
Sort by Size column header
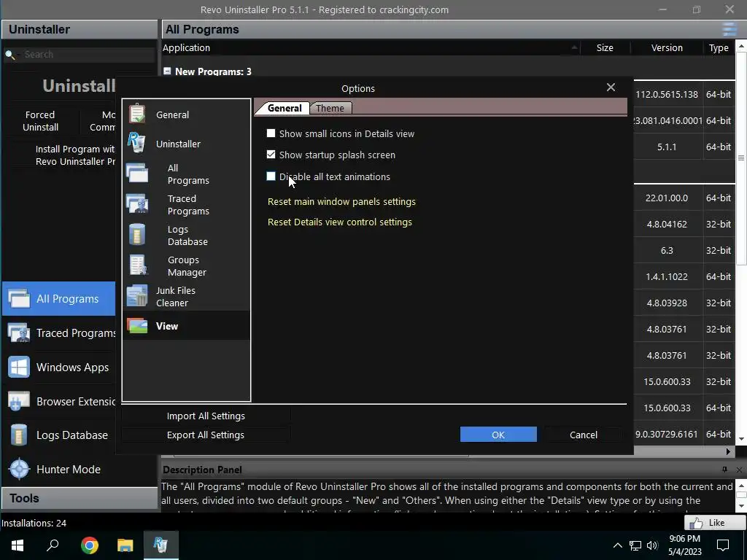[605, 47]
